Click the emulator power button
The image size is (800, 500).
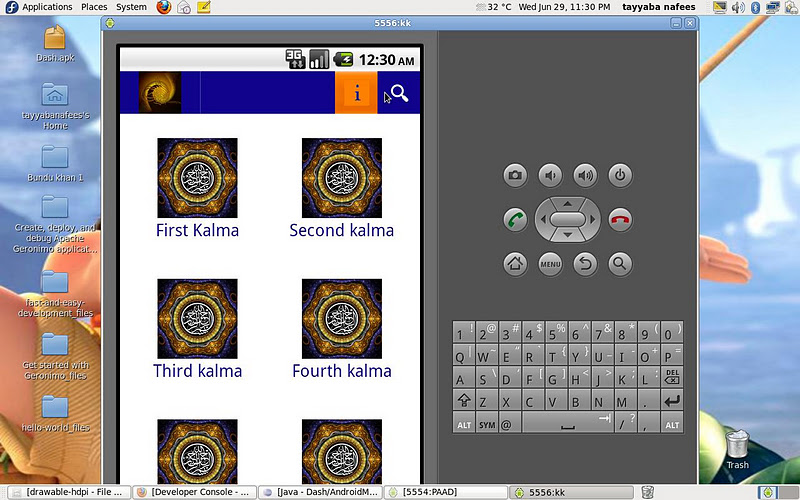click(x=620, y=176)
